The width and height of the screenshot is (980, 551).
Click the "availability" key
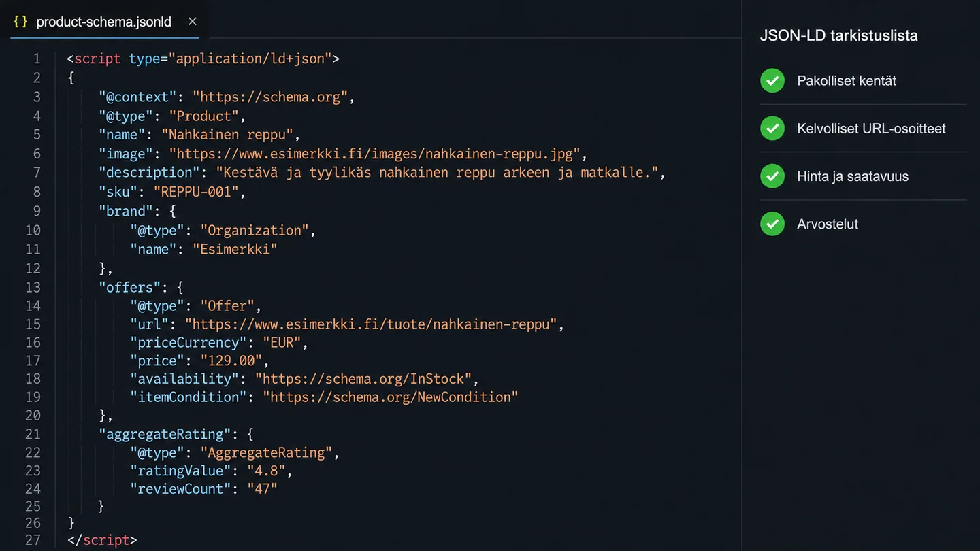point(184,379)
